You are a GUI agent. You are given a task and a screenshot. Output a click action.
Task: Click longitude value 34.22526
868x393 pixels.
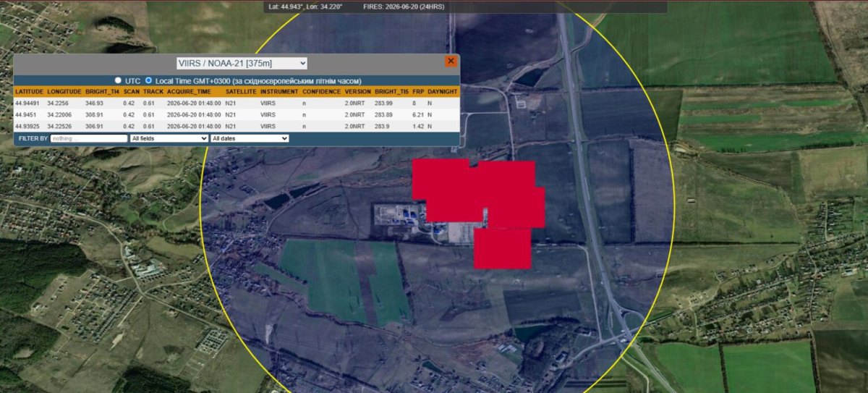(59, 126)
